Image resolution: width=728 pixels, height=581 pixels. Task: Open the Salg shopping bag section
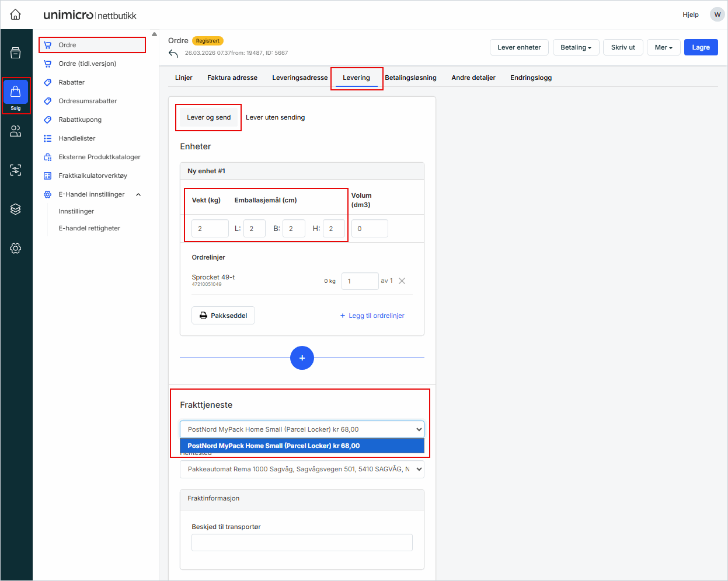point(16,94)
